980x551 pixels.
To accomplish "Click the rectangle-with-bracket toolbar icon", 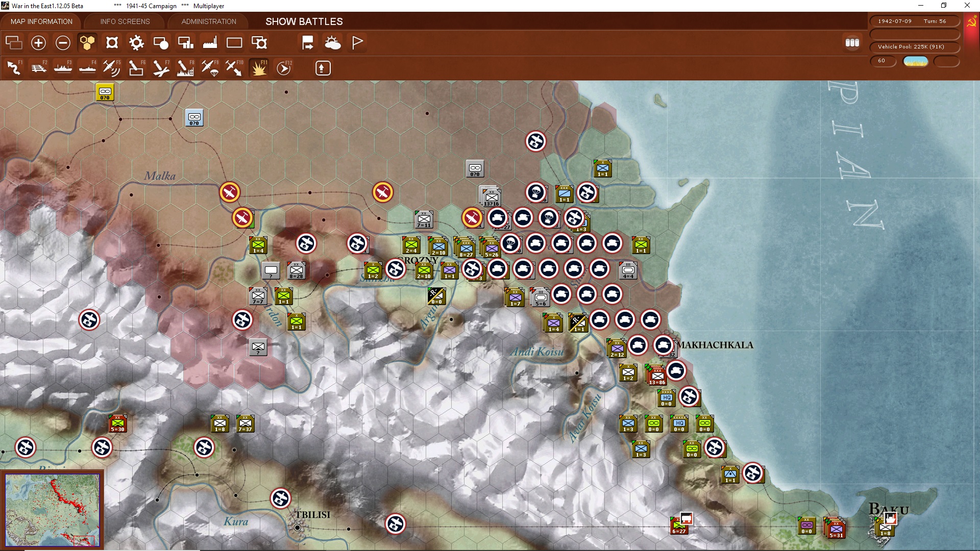I will coord(259,43).
